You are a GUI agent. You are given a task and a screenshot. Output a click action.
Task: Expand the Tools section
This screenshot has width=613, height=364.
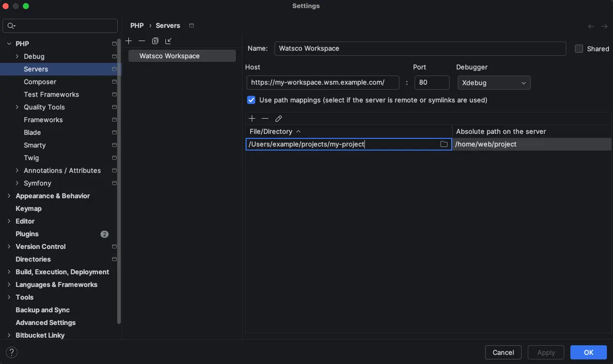point(9,297)
